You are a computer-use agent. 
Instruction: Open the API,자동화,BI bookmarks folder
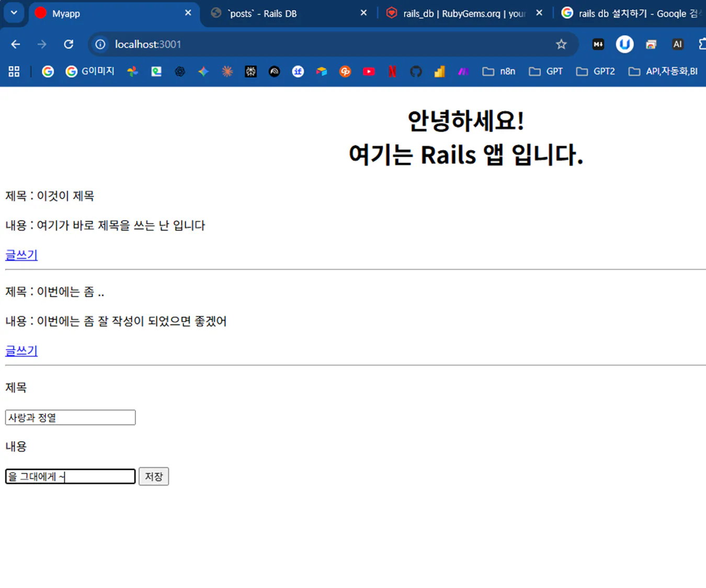663,72
